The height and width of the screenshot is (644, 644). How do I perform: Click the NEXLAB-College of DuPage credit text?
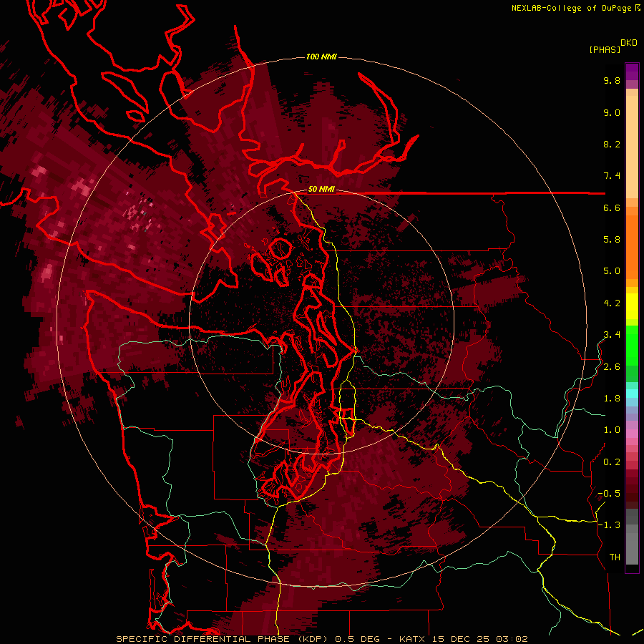point(572,8)
